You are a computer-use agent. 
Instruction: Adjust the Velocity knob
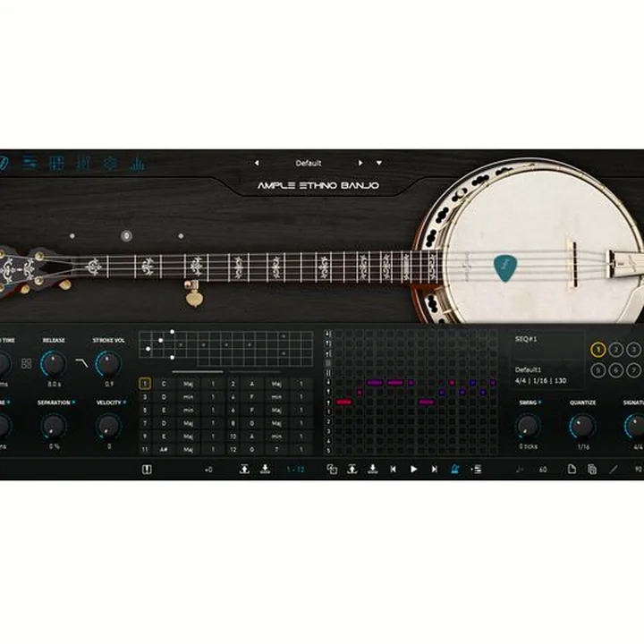coord(108,426)
